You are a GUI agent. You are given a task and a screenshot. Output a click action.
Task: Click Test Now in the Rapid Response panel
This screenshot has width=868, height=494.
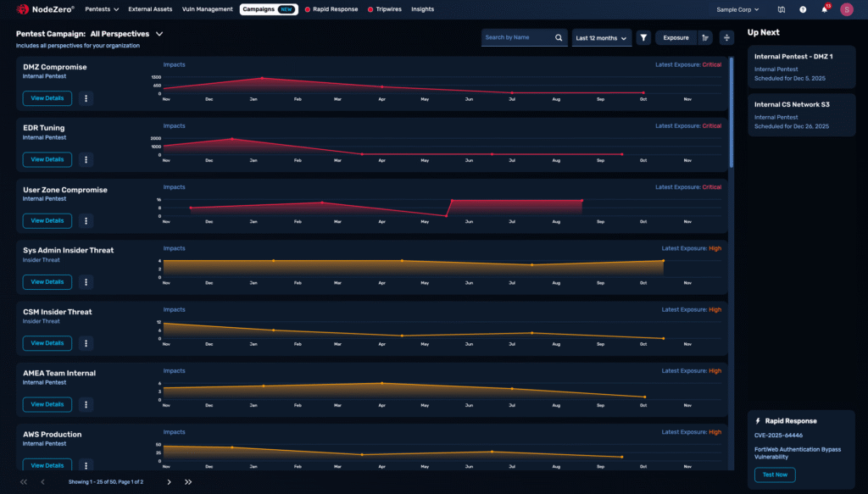775,475
